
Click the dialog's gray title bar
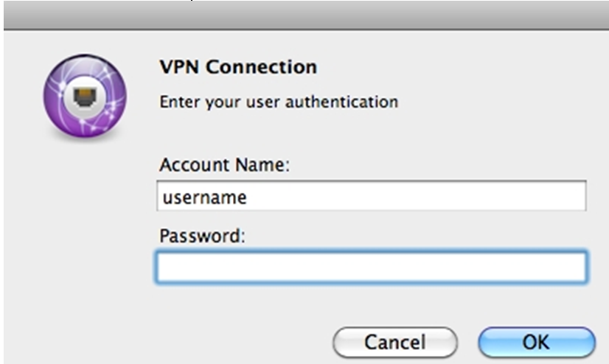tap(306, 15)
